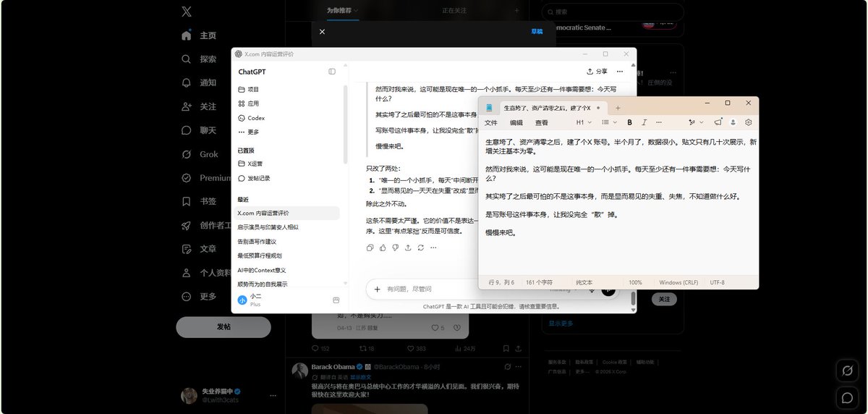Click the plus attach icon in ChatGPT input
Viewport: 868px width, 414px height.
(x=377, y=290)
